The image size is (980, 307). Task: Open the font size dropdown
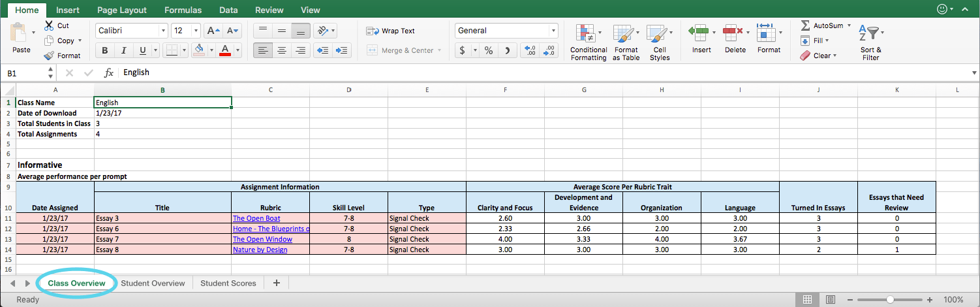(196, 31)
